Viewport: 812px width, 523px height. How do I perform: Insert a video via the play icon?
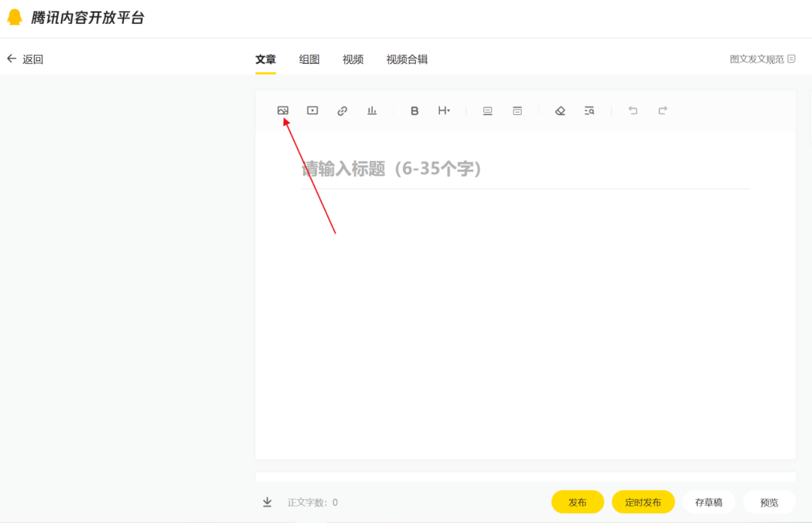pos(312,110)
